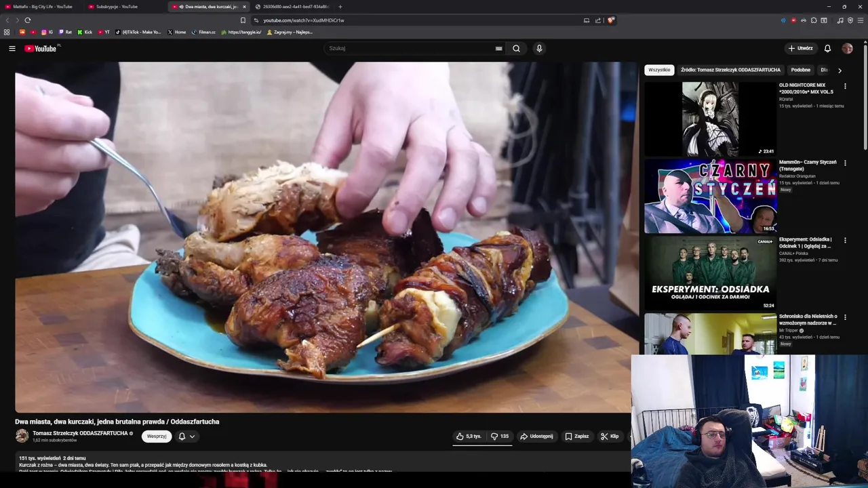Open the TikTok bookmark
The image size is (868, 488).
coord(138,32)
